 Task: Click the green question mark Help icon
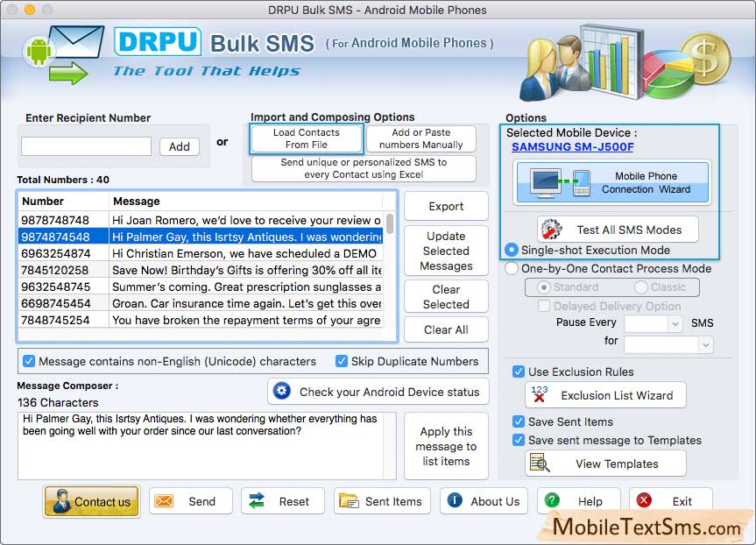tap(552, 500)
